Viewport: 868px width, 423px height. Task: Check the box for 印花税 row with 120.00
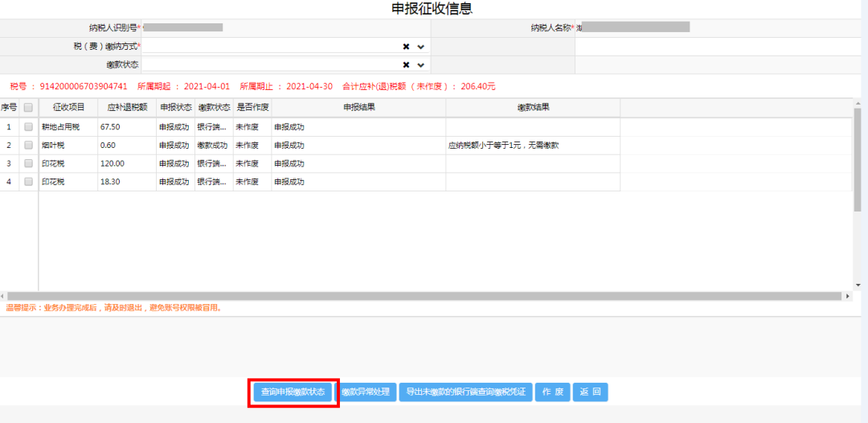pyautogui.click(x=28, y=163)
